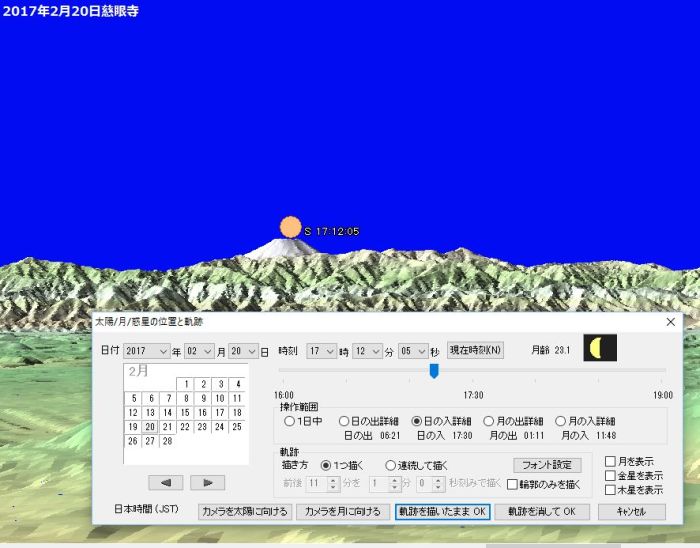700x548 pixels.
Task: Click the previous month arrow button
Action: coord(165,482)
